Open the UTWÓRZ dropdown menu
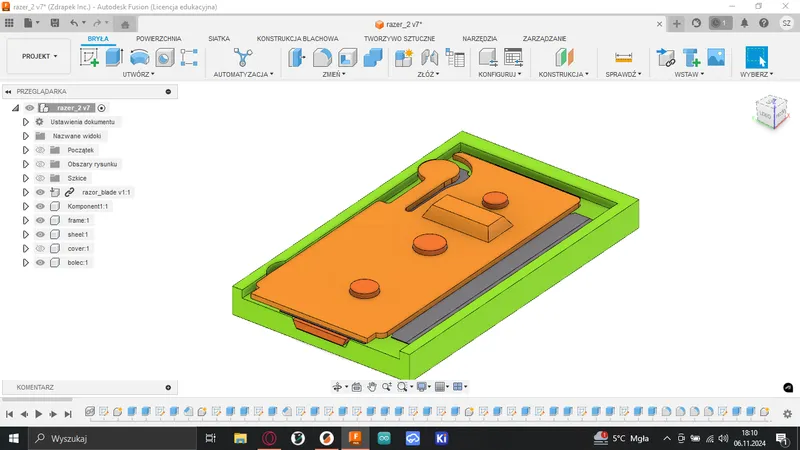800x450 pixels. point(138,74)
